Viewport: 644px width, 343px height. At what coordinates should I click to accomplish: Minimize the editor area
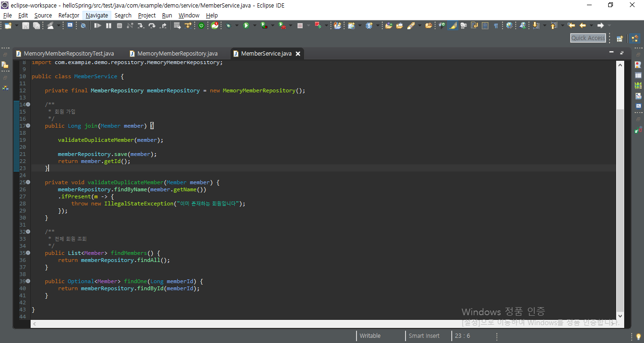point(611,52)
